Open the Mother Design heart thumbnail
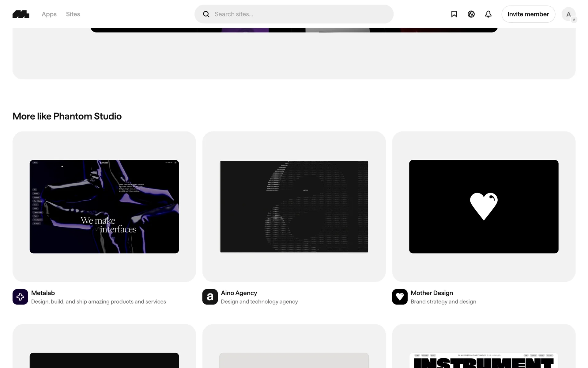The height and width of the screenshot is (368, 588). click(x=484, y=206)
